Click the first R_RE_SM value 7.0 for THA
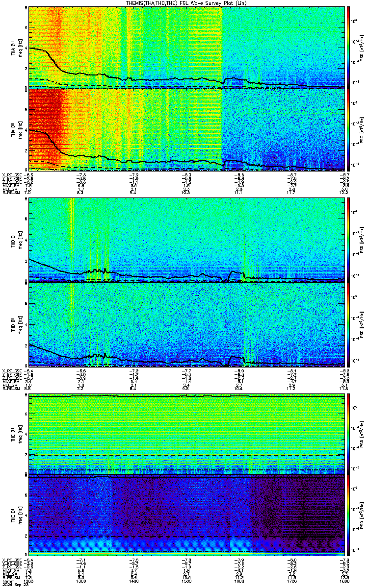Viewport: 368px width, 588px height. tap(28, 194)
